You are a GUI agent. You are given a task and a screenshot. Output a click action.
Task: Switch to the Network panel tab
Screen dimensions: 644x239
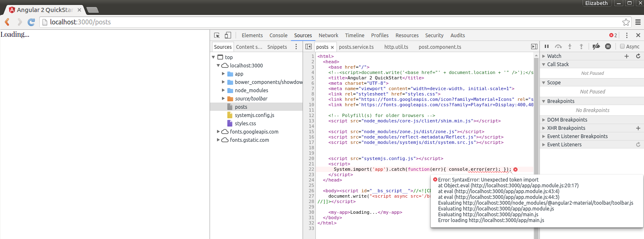(x=328, y=36)
